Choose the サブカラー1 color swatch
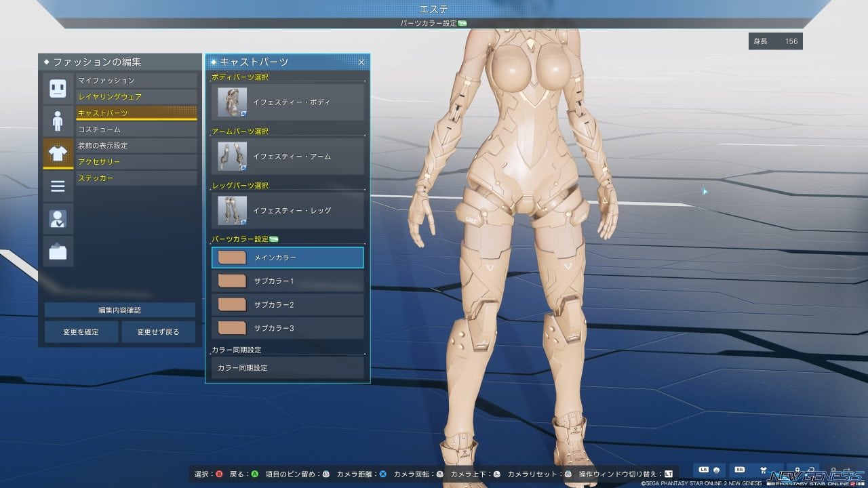 point(232,281)
